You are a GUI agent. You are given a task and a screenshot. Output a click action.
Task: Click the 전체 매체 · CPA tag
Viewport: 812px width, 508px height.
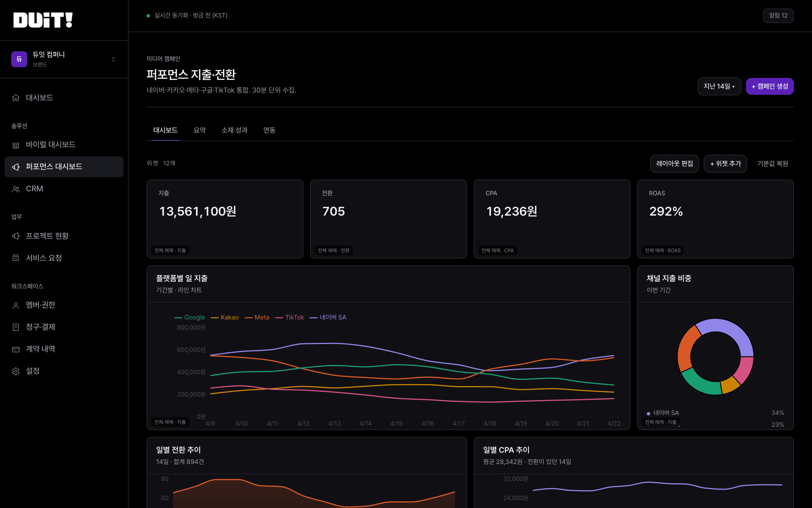[x=497, y=251]
